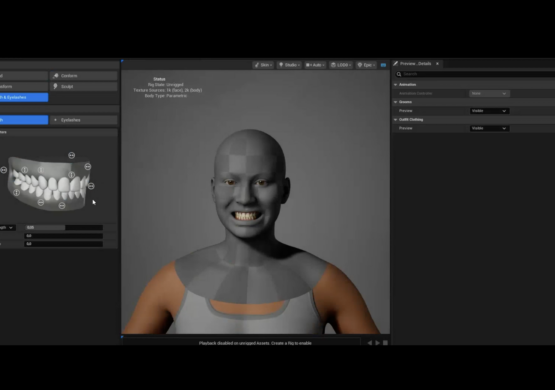Click the third teeth parameter slider
Viewport: 555px width, 390px height.
(x=64, y=244)
